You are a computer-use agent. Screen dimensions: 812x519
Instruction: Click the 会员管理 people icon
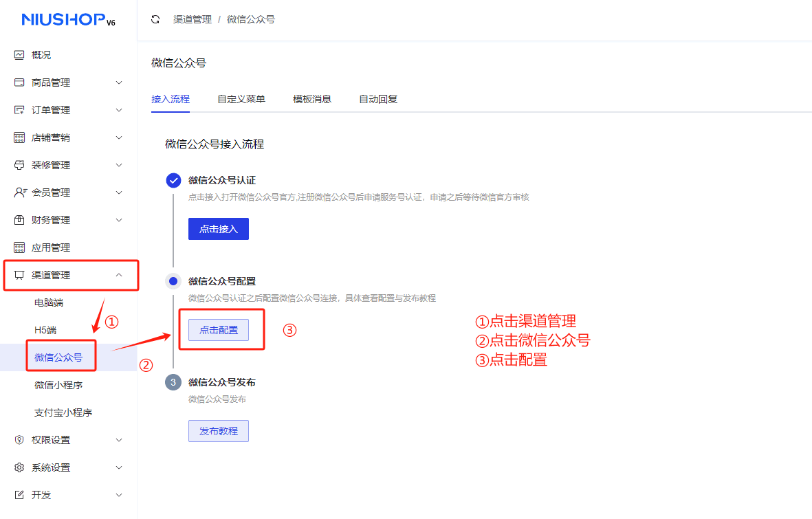pyautogui.click(x=20, y=192)
